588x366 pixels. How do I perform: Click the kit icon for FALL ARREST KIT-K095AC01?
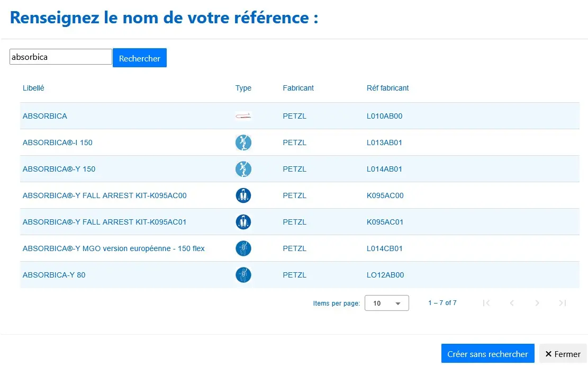(243, 222)
